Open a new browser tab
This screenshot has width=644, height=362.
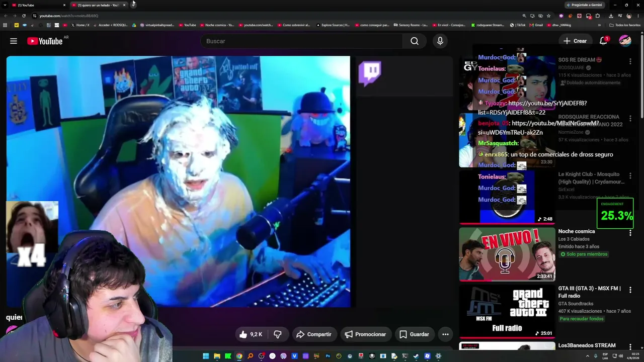click(133, 5)
